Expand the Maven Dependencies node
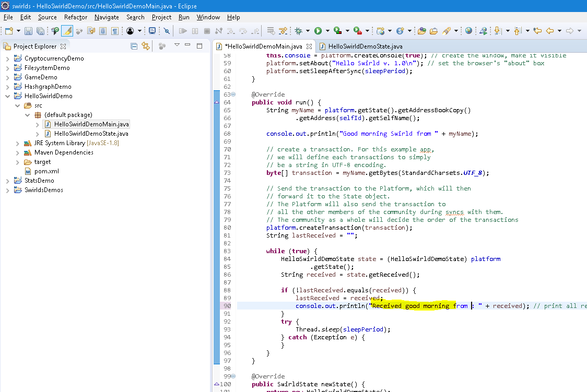Screen dimensions: 587x392 click(17, 152)
